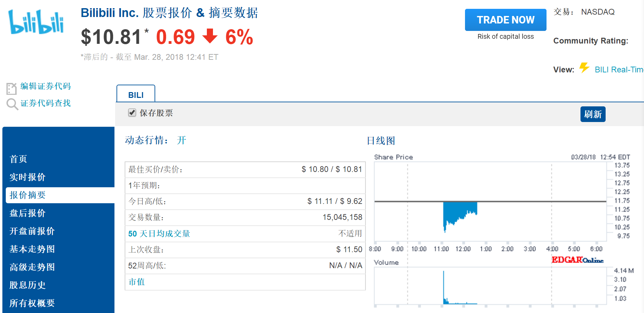Screen dimensions: 644x313
Task: Open 实时报价 in the sidebar
Action: click(x=28, y=177)
